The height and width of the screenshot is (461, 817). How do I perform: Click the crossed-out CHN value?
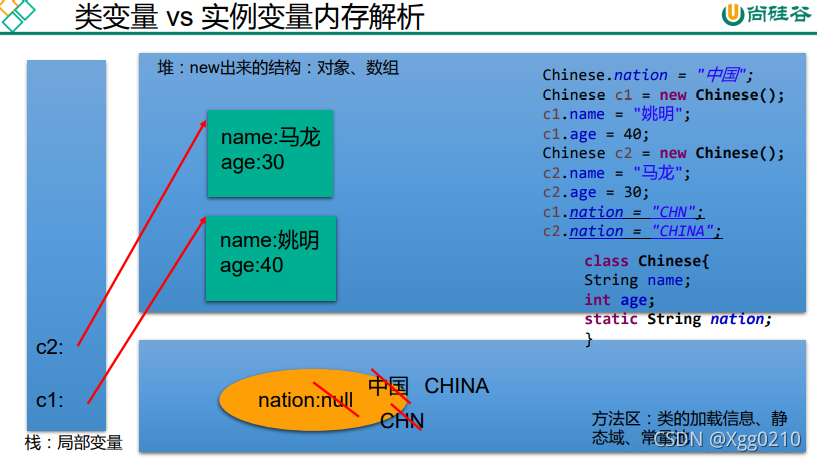pos(402,420)
